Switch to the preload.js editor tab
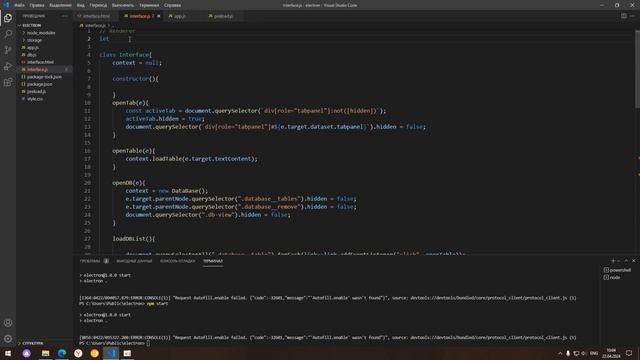Image resolution: width=640 pixels, height=360 pixels. click(224, 16)
